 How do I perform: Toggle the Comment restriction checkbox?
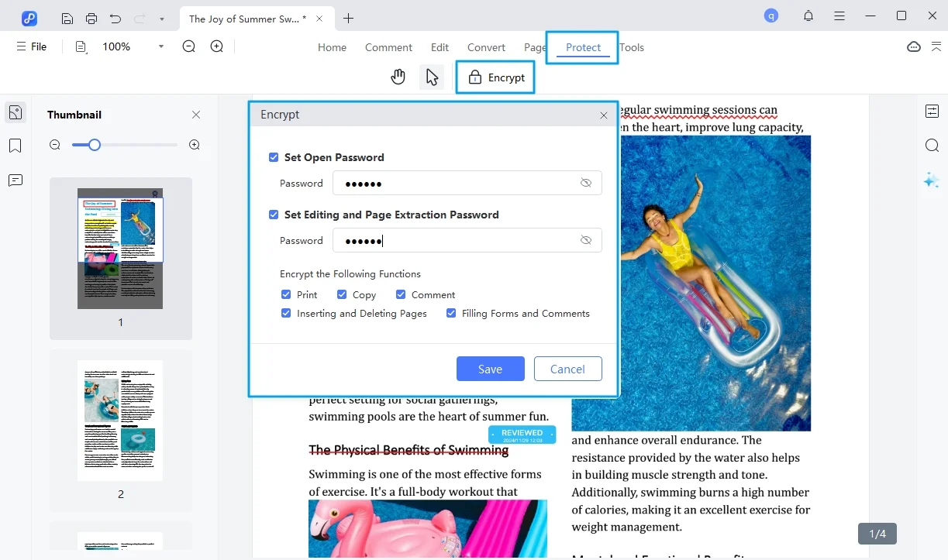401,294
